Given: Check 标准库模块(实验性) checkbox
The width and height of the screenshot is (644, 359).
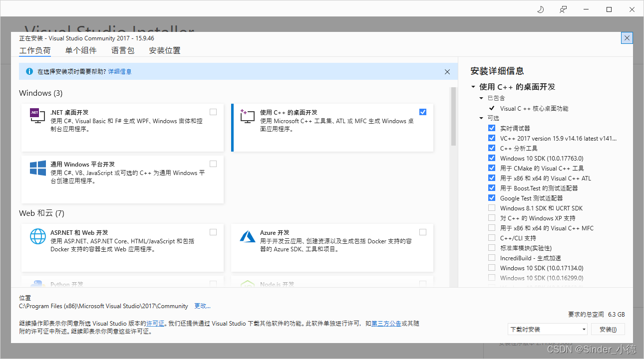Looking at the screenshot, I should [x=492, y=248].
